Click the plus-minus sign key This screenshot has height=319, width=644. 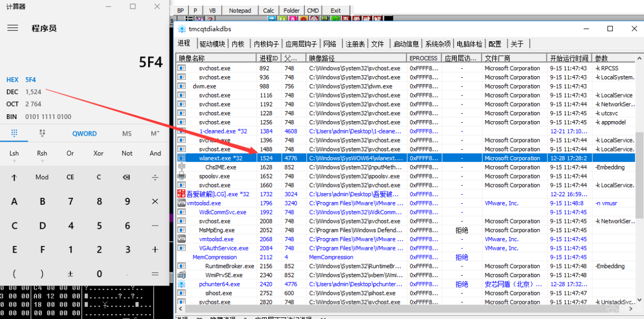[x=70, y=274]
